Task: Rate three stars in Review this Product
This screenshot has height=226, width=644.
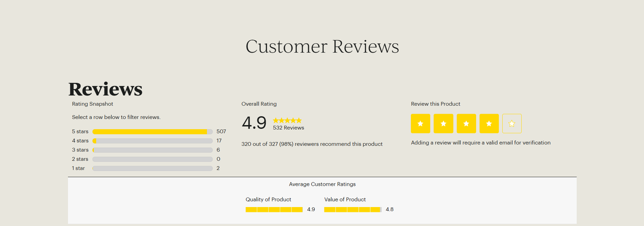Action: click(x=466, y=124)
